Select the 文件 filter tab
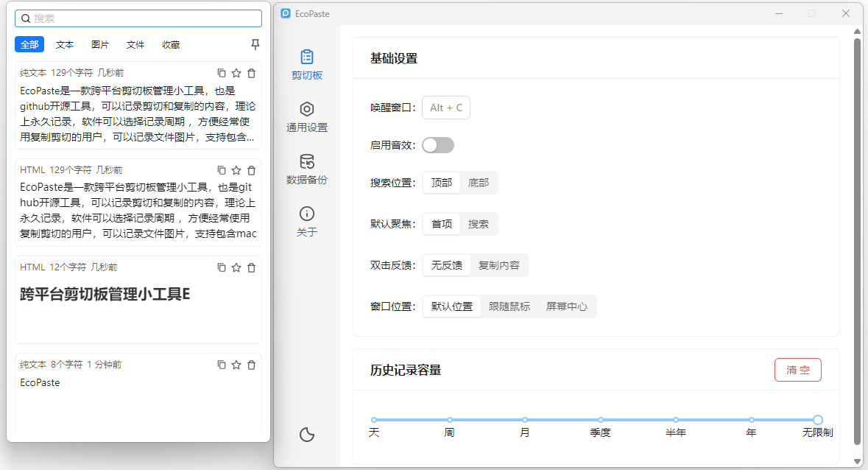Viewport: 868px width, 470px height. coord(135,44)
